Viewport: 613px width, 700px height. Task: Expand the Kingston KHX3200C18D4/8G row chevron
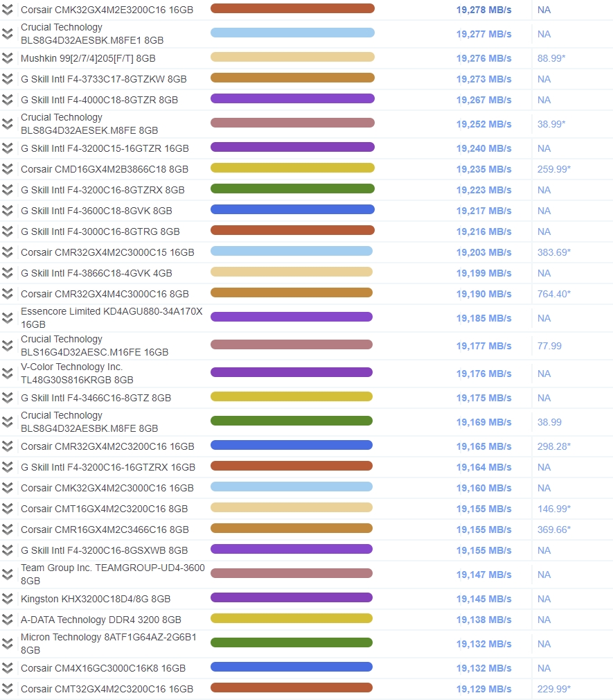tap(7, 599)
